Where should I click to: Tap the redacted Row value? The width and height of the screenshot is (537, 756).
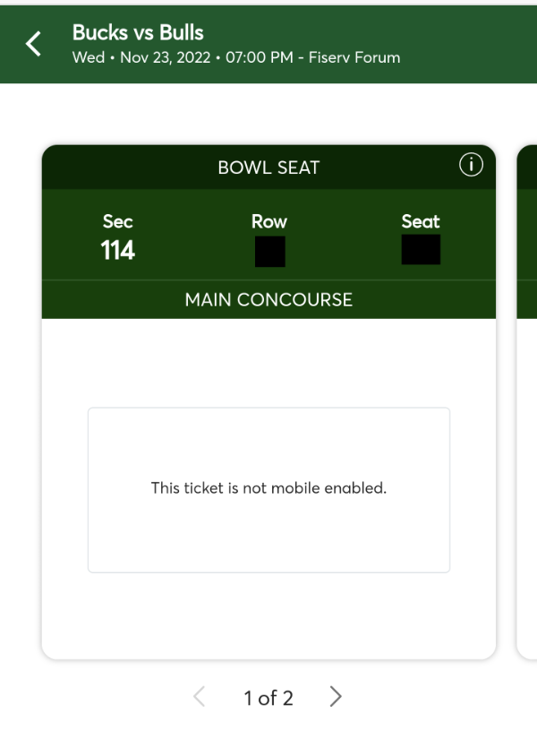point(269,251)
